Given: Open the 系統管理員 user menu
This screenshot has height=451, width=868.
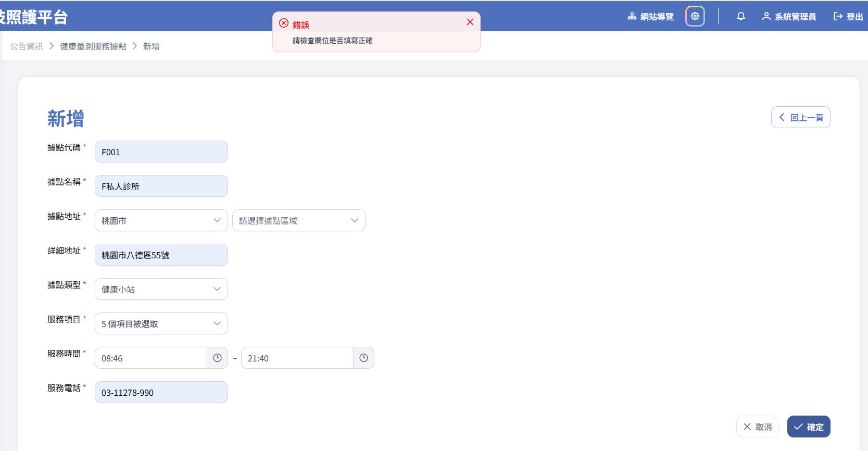Looking at the screenshot, I should pos(789,17).
